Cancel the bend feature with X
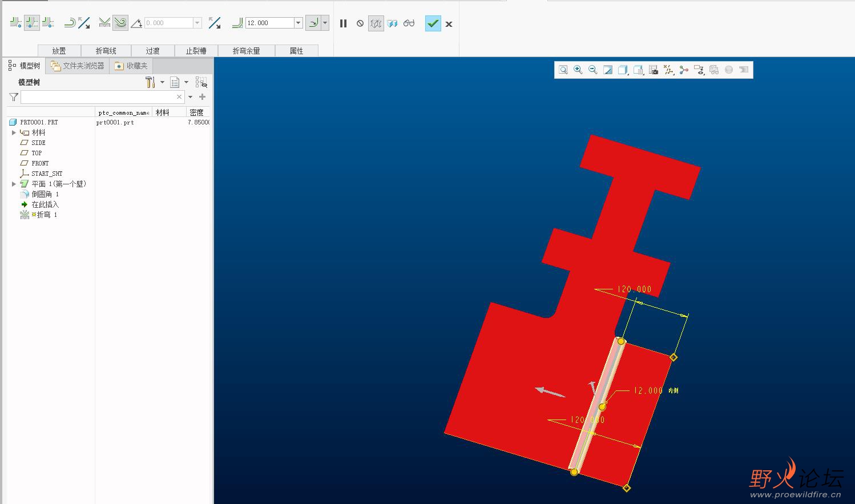 tap(449, 24)
